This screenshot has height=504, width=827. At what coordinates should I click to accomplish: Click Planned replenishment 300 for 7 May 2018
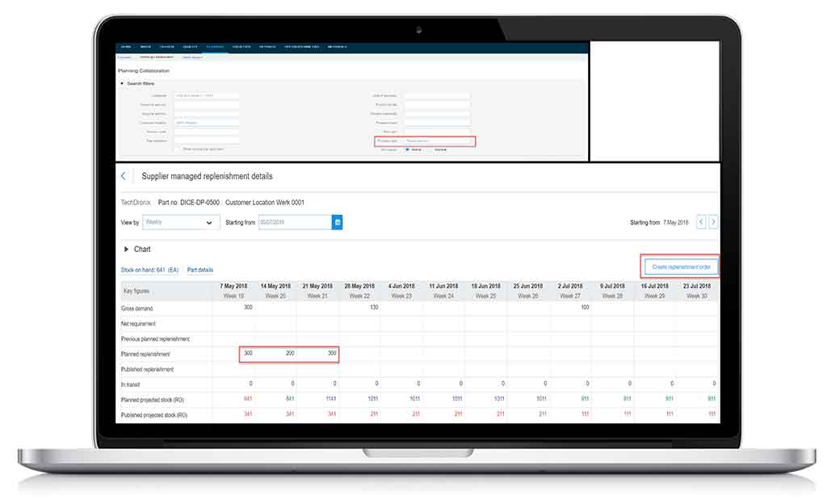pyautogui.click(x=248, y=353)
